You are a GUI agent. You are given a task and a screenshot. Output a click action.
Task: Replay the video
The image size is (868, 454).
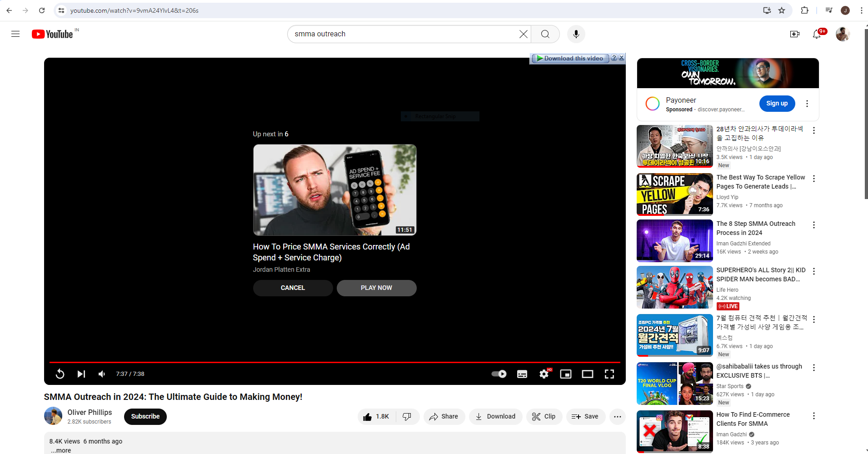click(60, 374)
